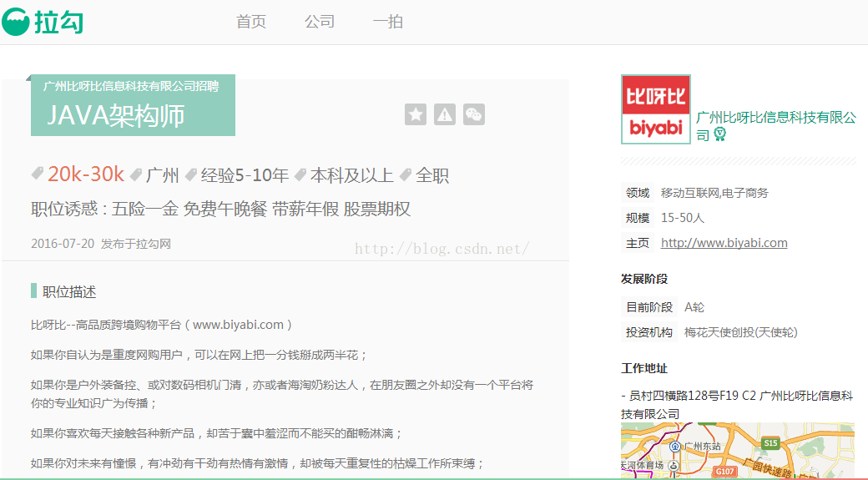Click the 投资机构 label
Screen dimensions: 868x480
click(649, 332)
